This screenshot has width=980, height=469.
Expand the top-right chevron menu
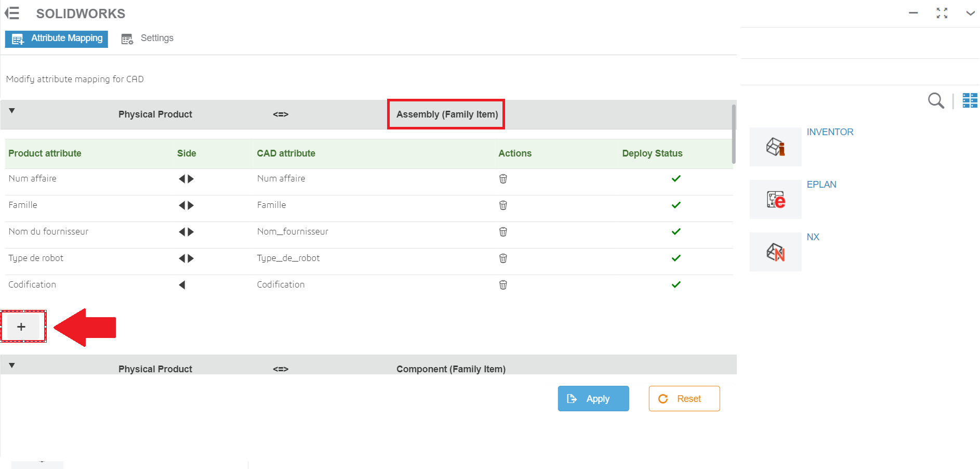click(970, 14)
